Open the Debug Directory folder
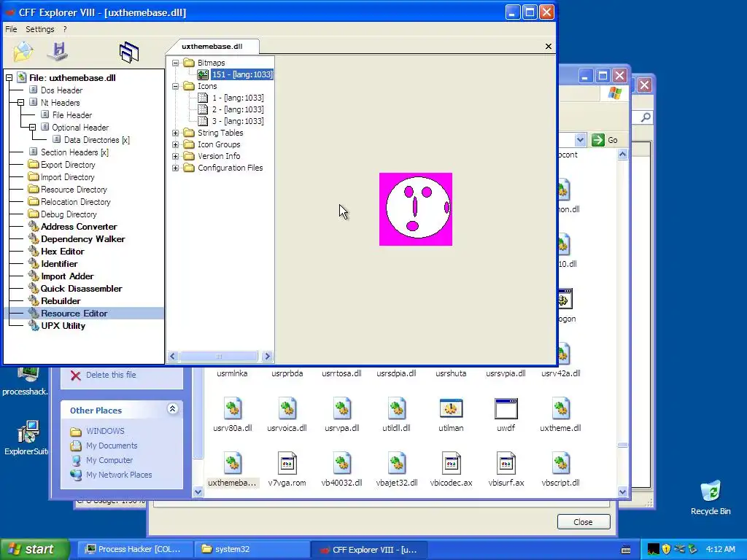 pyautogui.click(x=69, y=214)
